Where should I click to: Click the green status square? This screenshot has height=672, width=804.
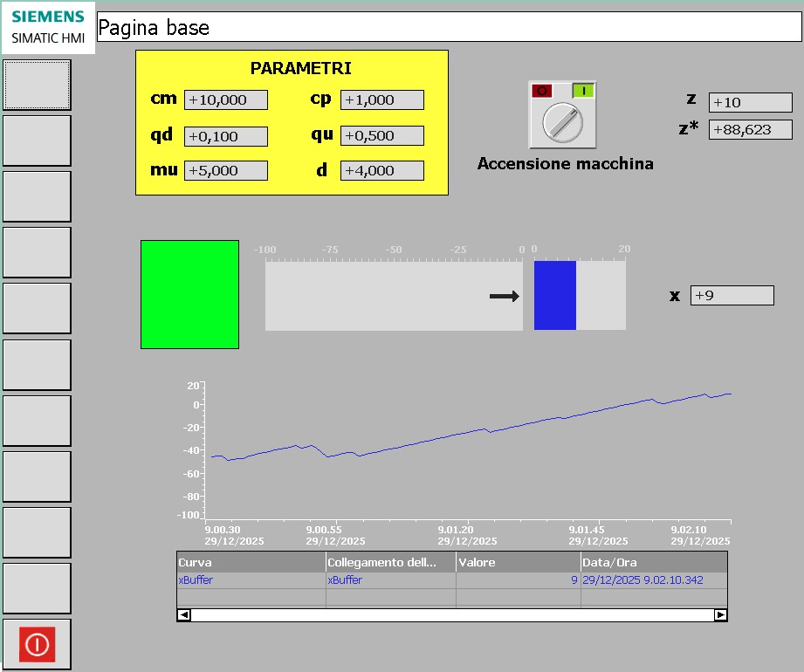point(189,294)
